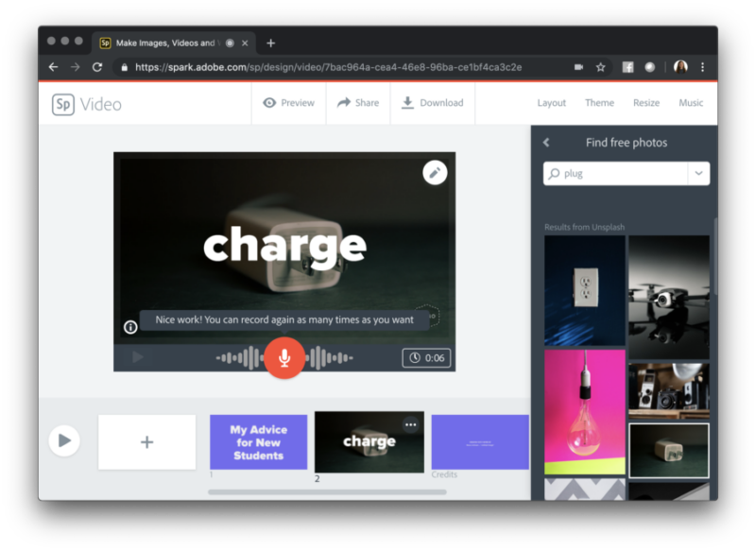Click the pencil edit icon on slide
The height and width of the screenshot is (551, 756).
pyautogui.click(x=434, y=172)
